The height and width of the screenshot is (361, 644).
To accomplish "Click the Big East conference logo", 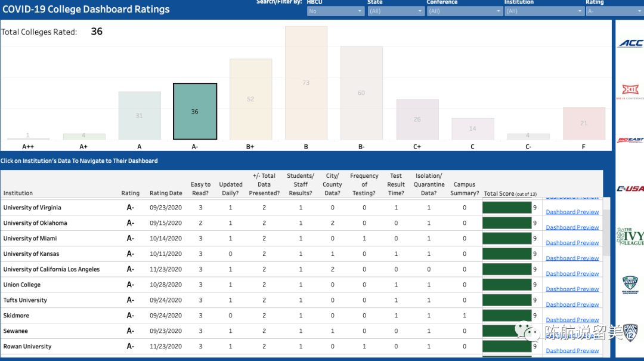I will (630, 140).
